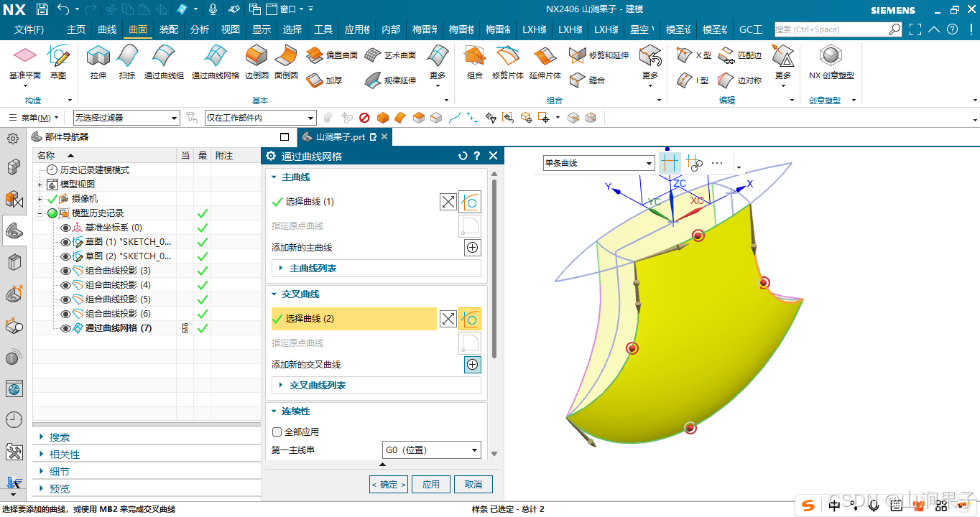Switch to the 视图 ribbon tab
This screenshot has height=517, width=980.
coord(231,29)
